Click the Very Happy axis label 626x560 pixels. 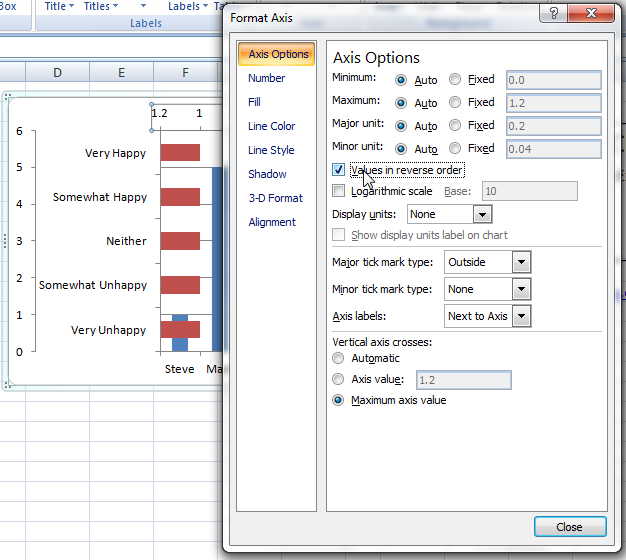pyautogui.click(x=115, y=153)
